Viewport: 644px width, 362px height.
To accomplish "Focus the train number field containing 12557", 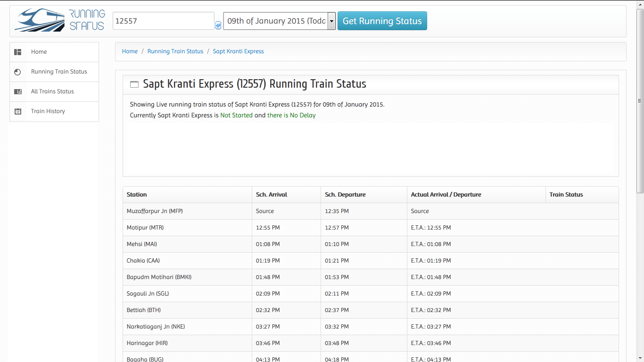I will pyautogui.click(x=164, y=21).
